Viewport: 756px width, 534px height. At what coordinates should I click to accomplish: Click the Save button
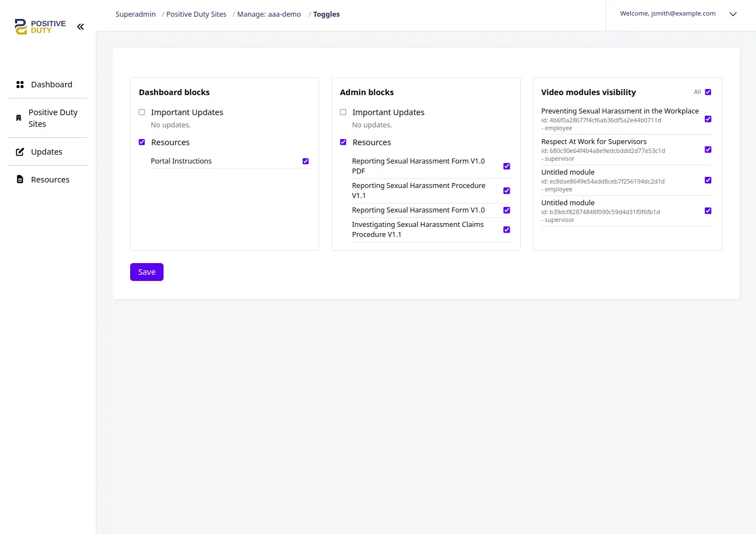(147, 272)
